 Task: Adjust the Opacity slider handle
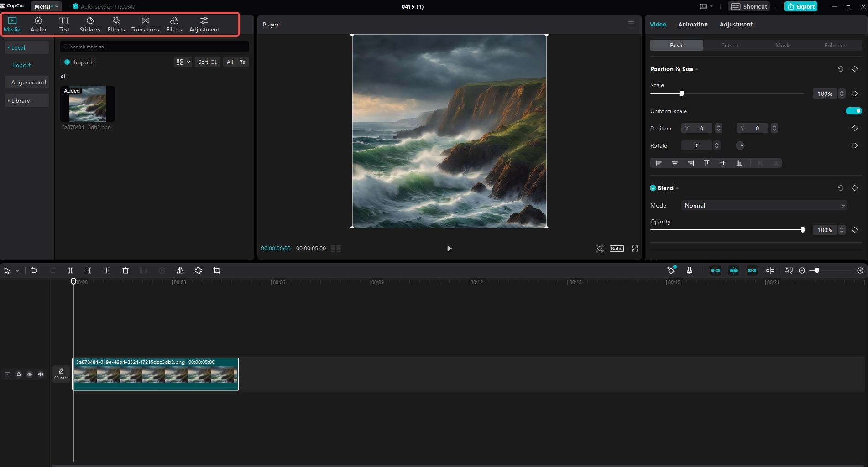click(x=802, y=230)
